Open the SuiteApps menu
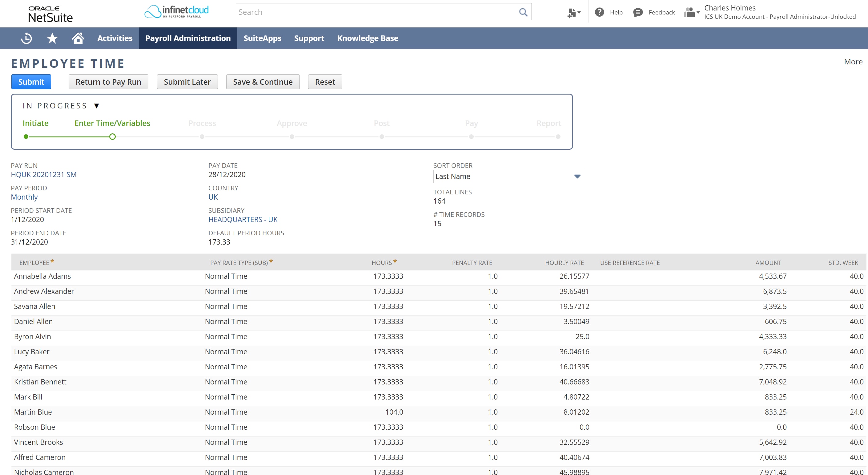The image size is (868, 475). click(x=262, y=38)
